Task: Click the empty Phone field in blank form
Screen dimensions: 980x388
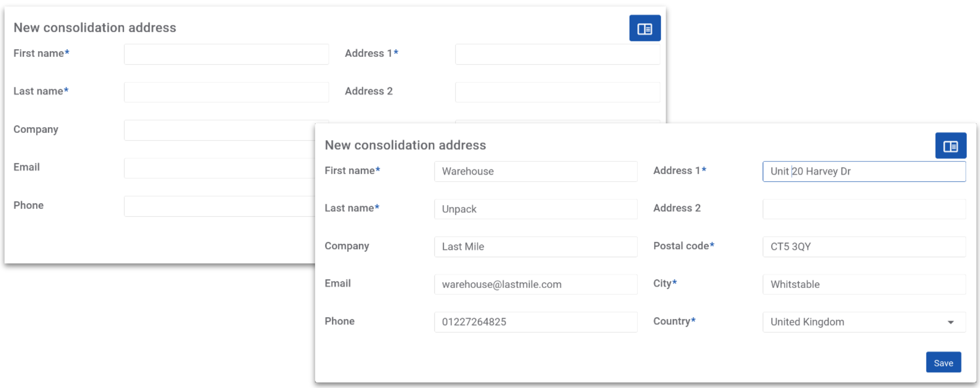Action: 219,206
